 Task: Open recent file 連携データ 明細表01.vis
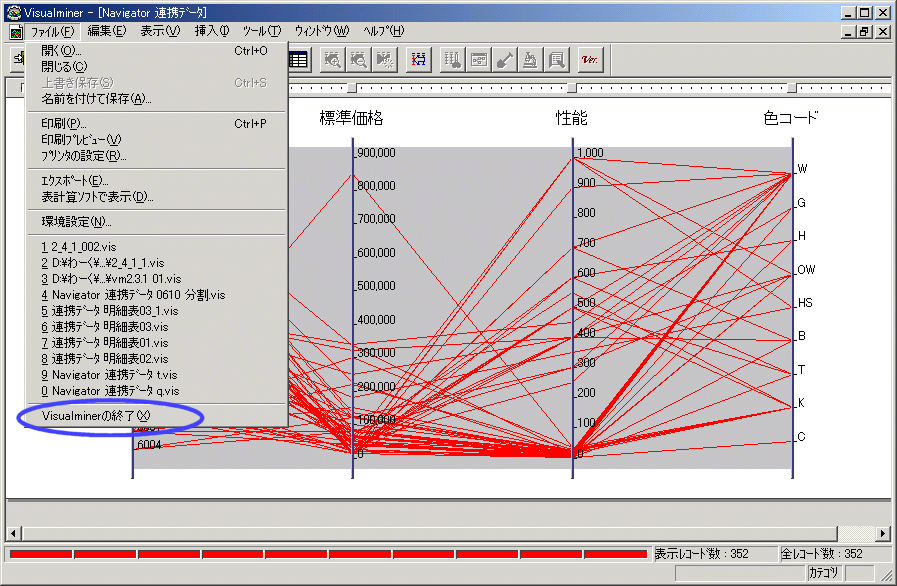point(156,343)
